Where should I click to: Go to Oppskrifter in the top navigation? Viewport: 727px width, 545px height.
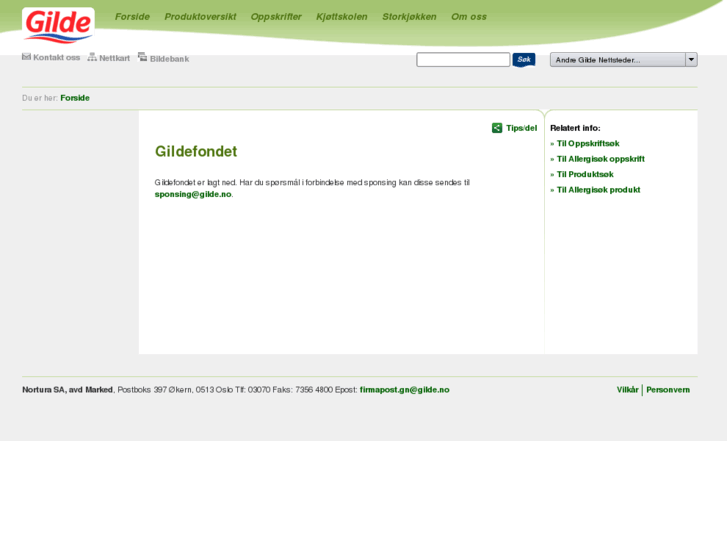click(276, 17)
